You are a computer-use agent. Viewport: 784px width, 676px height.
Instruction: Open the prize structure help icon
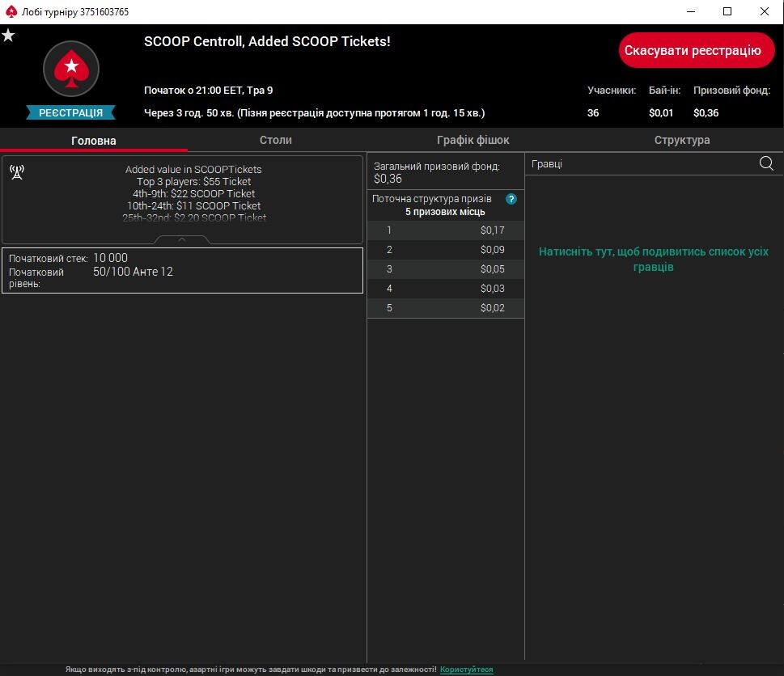pos(511,199)
